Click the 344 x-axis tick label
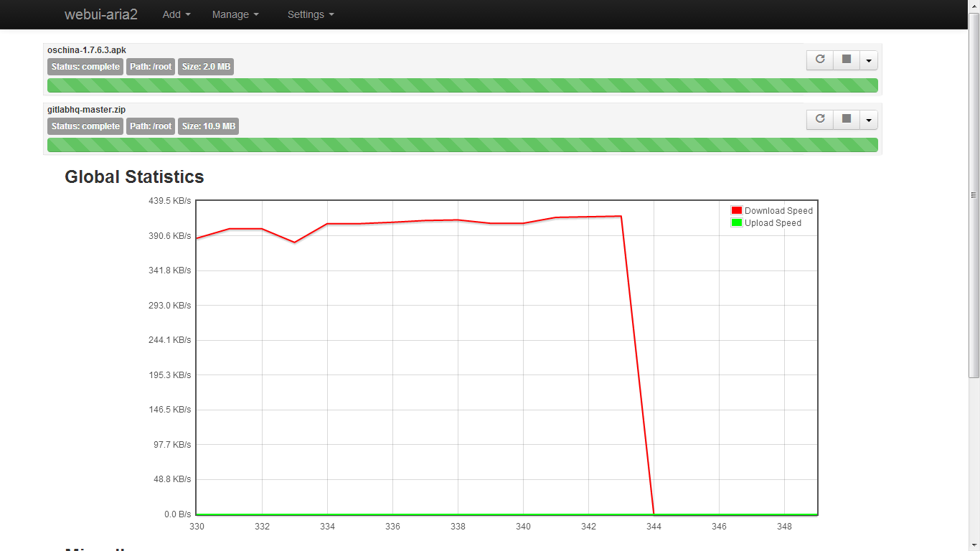980x551 pixels. pyautogui.click(x=654, y=527)
